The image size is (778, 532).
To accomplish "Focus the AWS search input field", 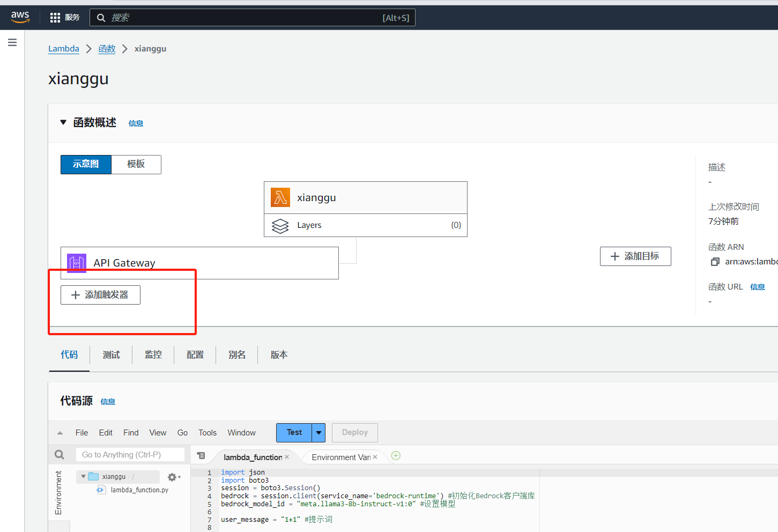I will [252, 18].
